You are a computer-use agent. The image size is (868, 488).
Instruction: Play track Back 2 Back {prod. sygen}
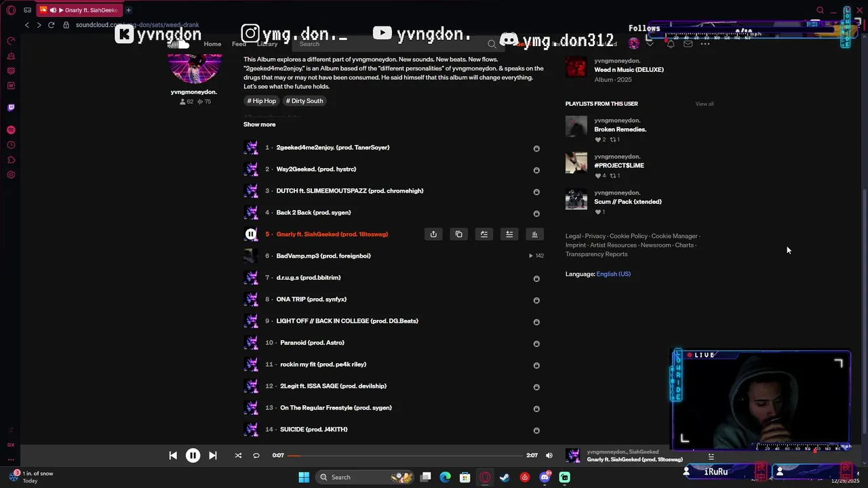coord(313,212)
